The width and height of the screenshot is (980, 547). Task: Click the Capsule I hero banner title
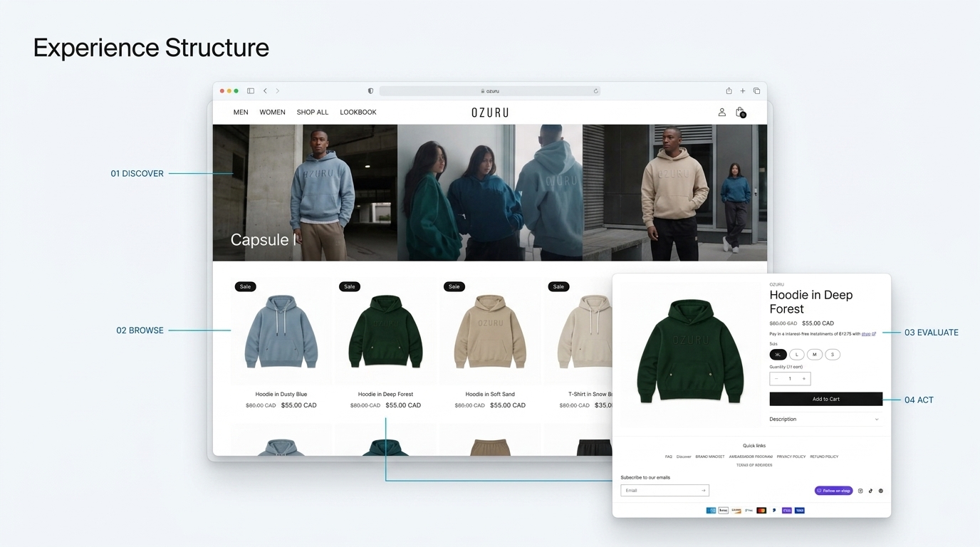[263, 240]
